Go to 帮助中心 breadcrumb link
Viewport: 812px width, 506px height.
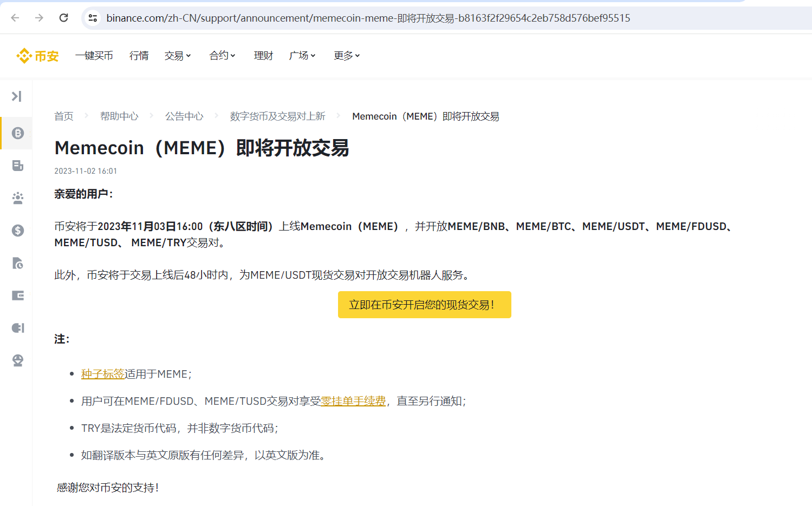pyautogui.click(x=119, y=116)
